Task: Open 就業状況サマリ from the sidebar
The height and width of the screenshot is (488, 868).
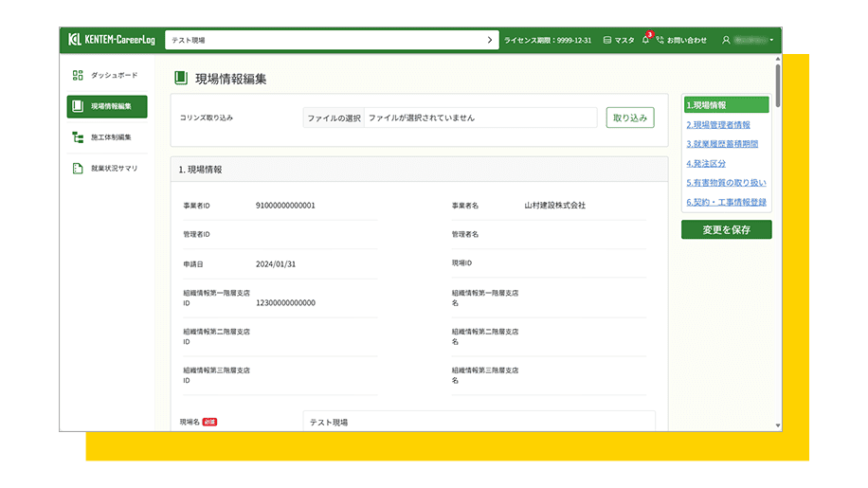Action: coord(114,169)
